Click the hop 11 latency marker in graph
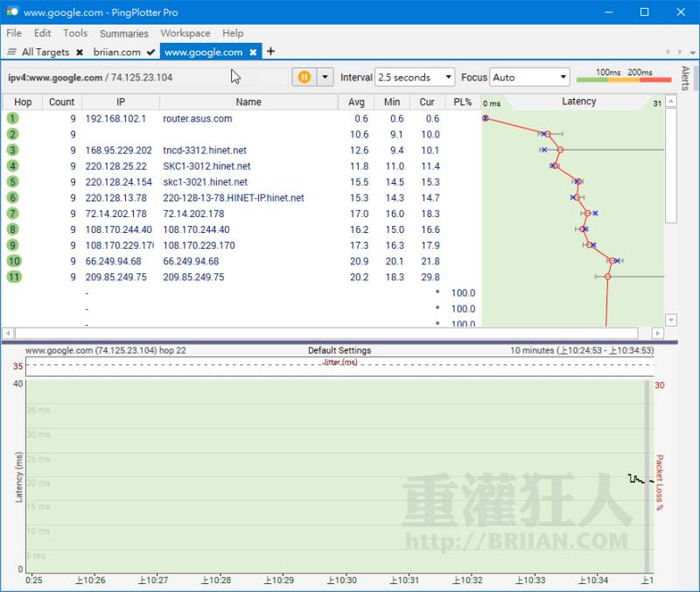Image resolution: width=700 pixels, height=592 pixels. [x=607, y=277]
